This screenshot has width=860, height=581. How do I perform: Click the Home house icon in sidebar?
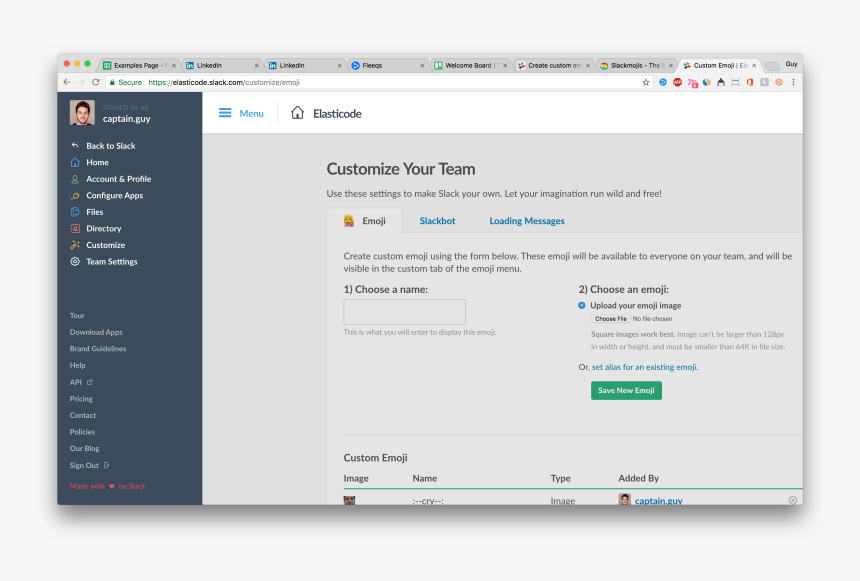tap(75, 162)
